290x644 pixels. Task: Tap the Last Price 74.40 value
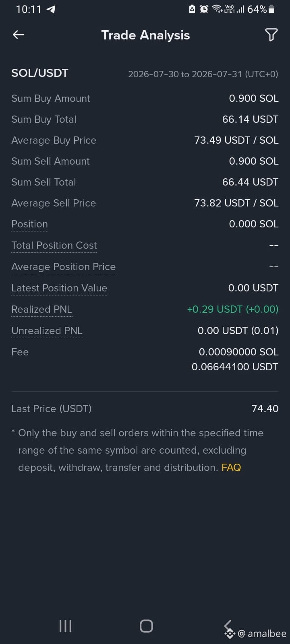point(265,409)
